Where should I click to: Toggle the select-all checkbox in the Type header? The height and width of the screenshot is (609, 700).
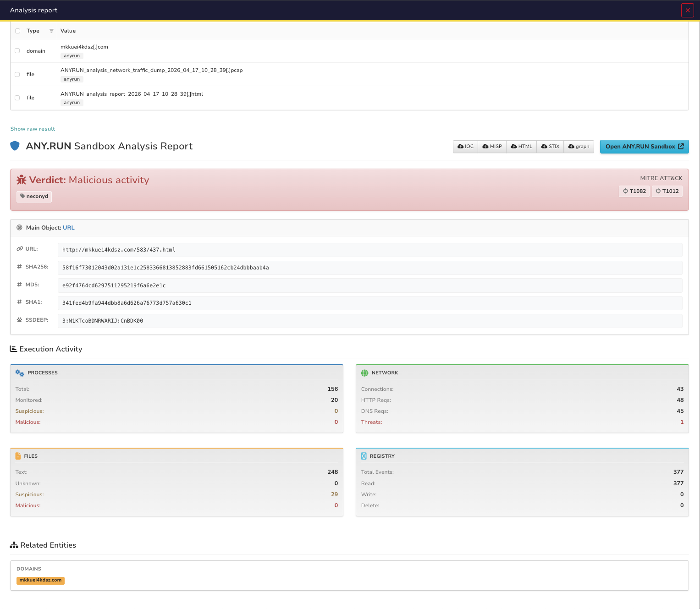(17, 31)
